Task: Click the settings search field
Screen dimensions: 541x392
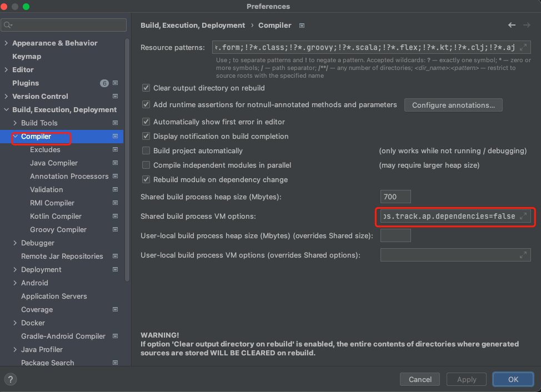Action: point(64,25)
